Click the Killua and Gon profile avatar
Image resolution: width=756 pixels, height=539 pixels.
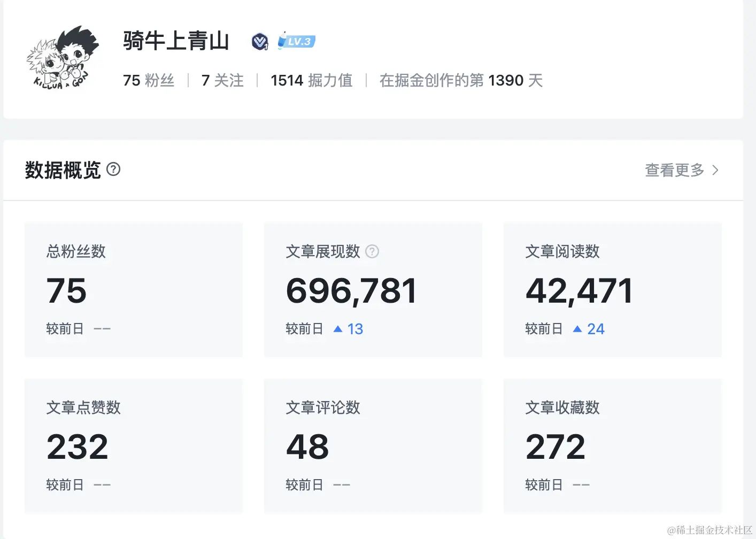[63, 58]
